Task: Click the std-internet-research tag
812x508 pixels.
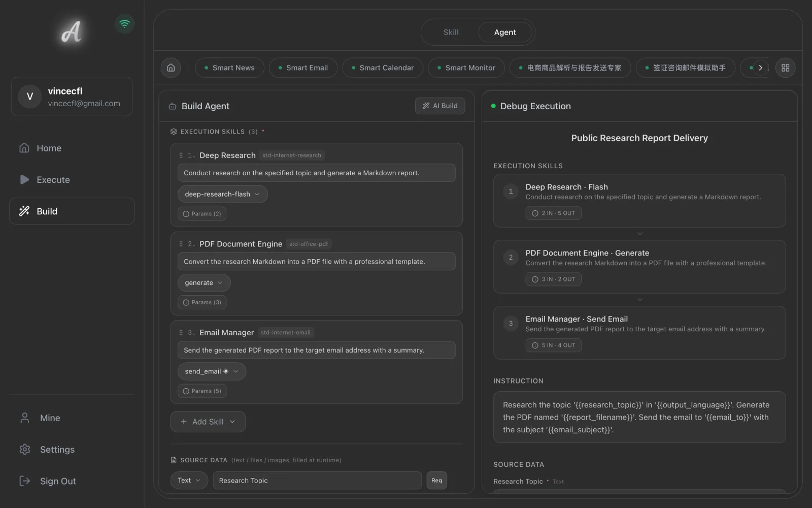Action: tap(292, 155)
